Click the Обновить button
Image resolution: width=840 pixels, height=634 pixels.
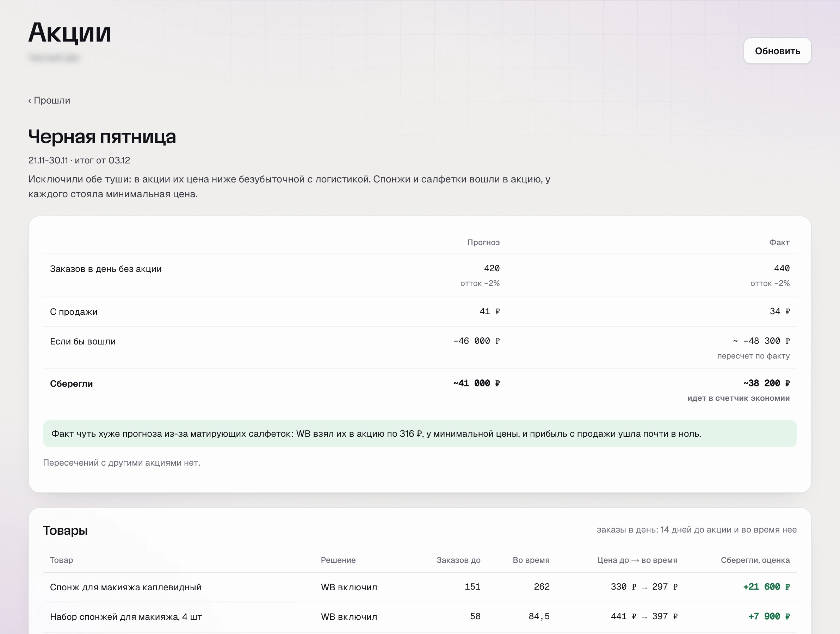point(777,51)
